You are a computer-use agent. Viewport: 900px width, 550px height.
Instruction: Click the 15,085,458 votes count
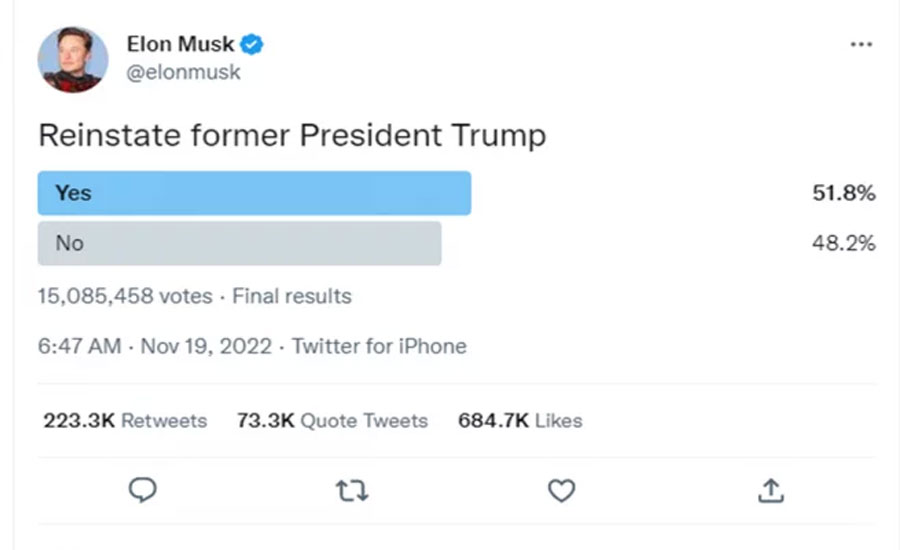[x=124, y=296]
